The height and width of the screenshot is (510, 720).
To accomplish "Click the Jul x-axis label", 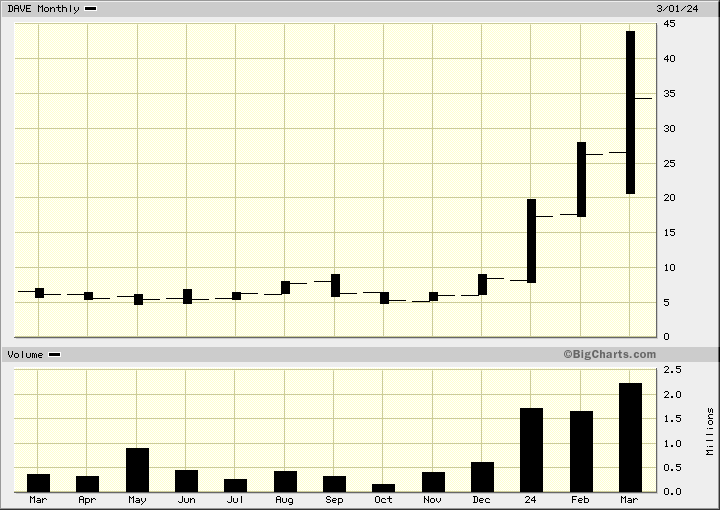I will tap(235, 499).
